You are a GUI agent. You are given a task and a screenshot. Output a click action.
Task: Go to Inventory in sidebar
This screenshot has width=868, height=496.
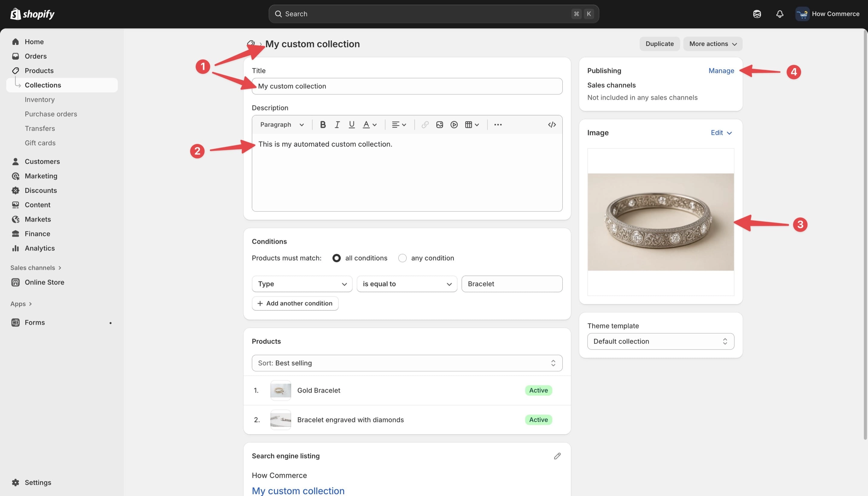click(39, 99)
